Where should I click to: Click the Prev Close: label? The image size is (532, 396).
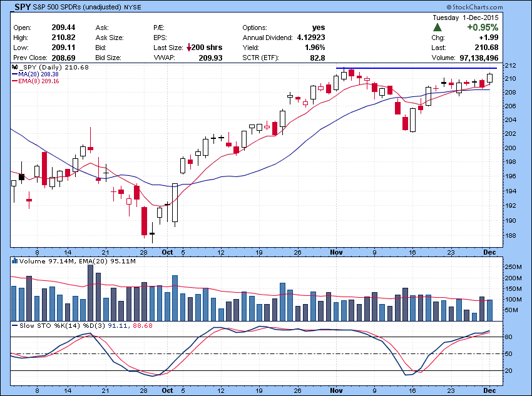pos(30,58)
